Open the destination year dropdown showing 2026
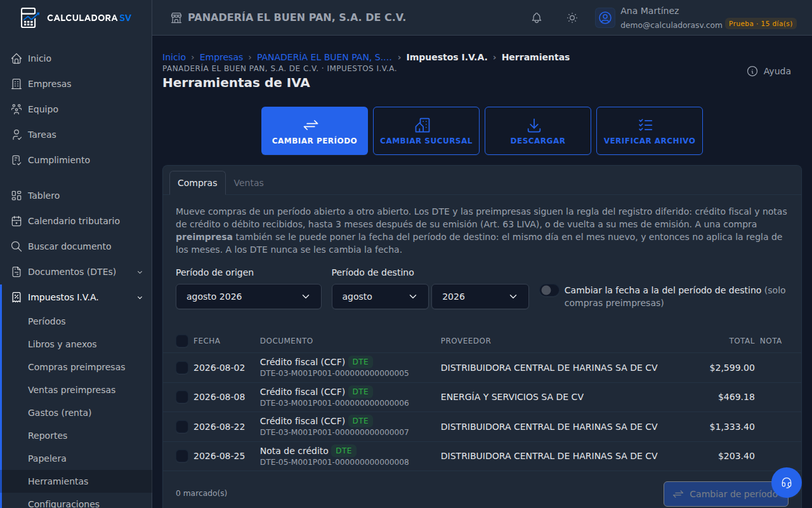812x508 pixels. [x=480, y=297]
